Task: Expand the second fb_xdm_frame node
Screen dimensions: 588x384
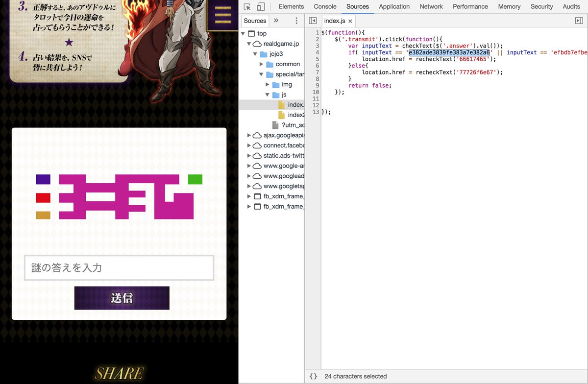Action: [249, 207]
